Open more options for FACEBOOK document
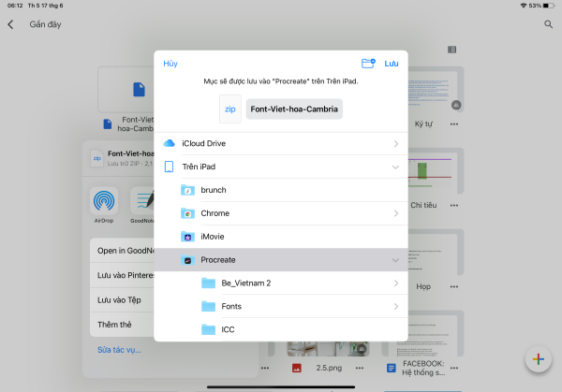 454,368
